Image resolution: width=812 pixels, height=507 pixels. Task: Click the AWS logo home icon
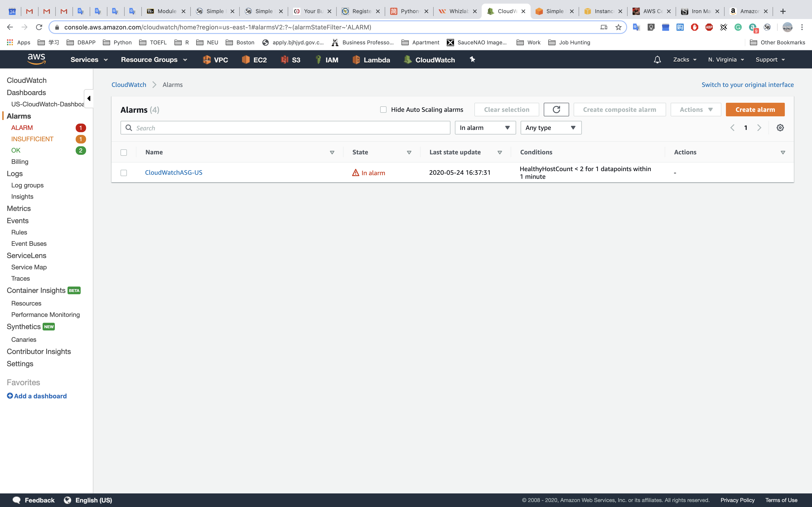(36, 59)
